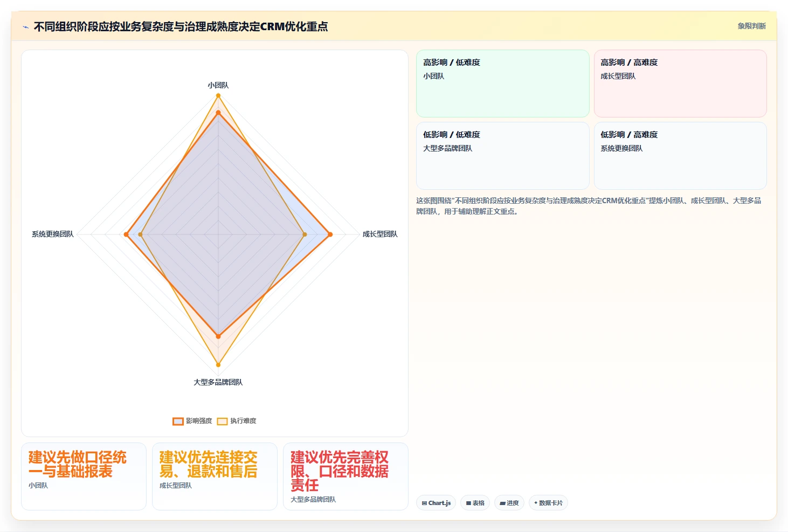Open the 建议优先连接交易、退款和售后 card
Viewport: 788px width, 532px height.
[x=215, y=476]
